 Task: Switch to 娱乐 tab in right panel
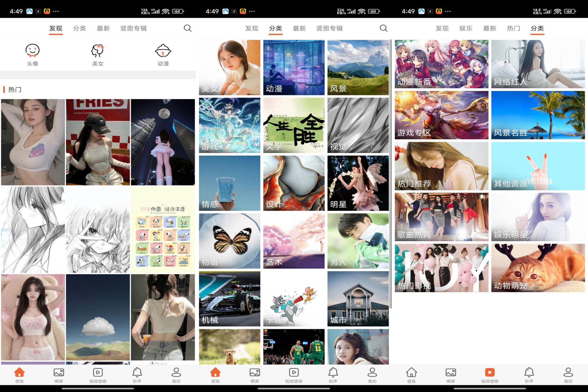[466, 28]
